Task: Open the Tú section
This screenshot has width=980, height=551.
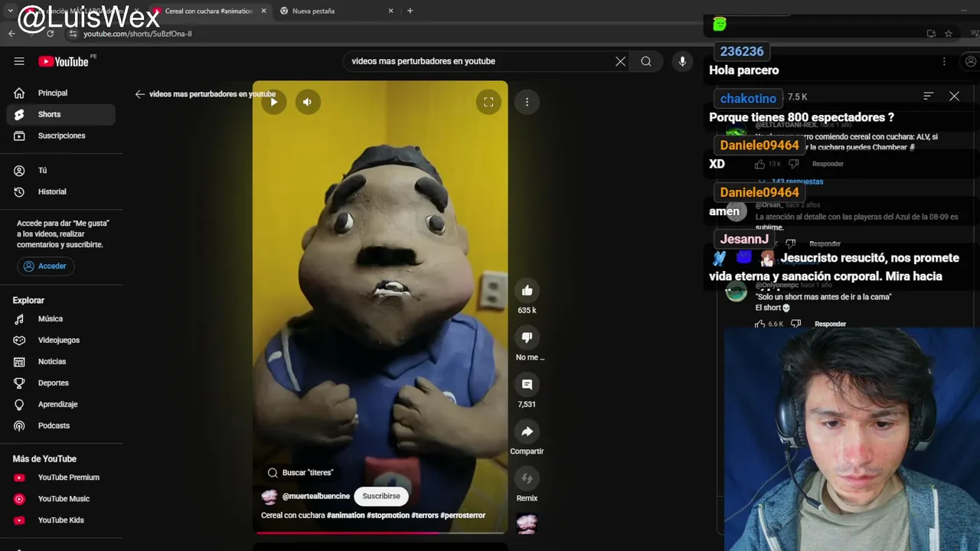Action: 61,170
